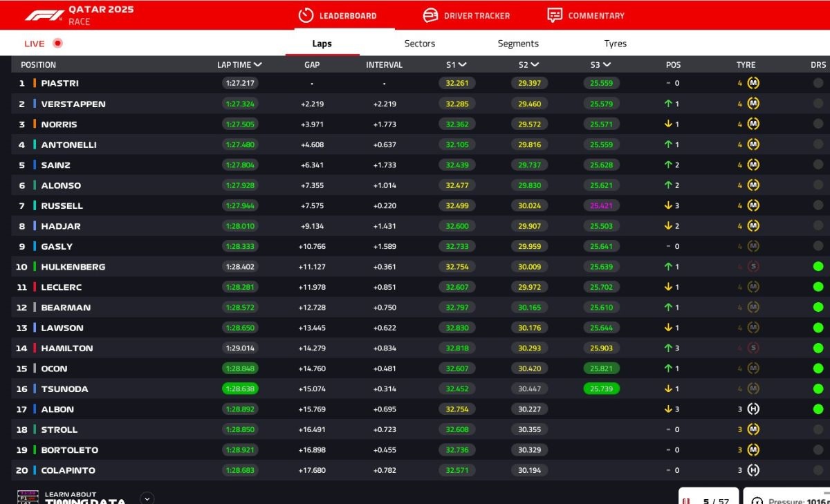Click Albon's hard tyre icon
The width and height of the screenshot is (830, 504).
(753, 409)
